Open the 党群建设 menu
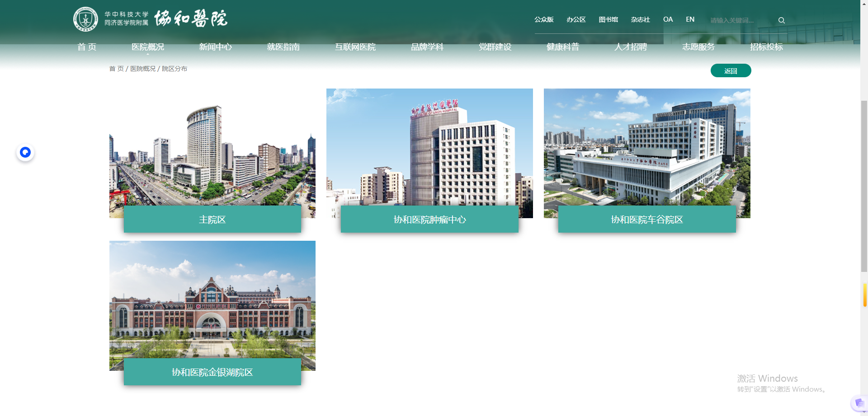 [495, 47]
